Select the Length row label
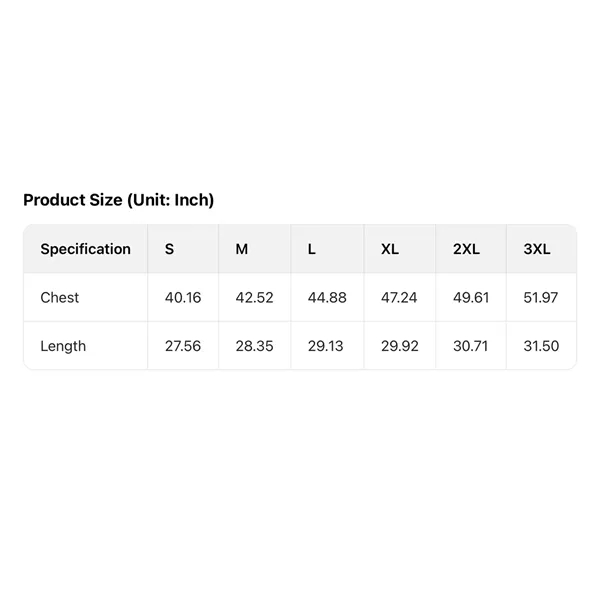 [x=63, y=346]
